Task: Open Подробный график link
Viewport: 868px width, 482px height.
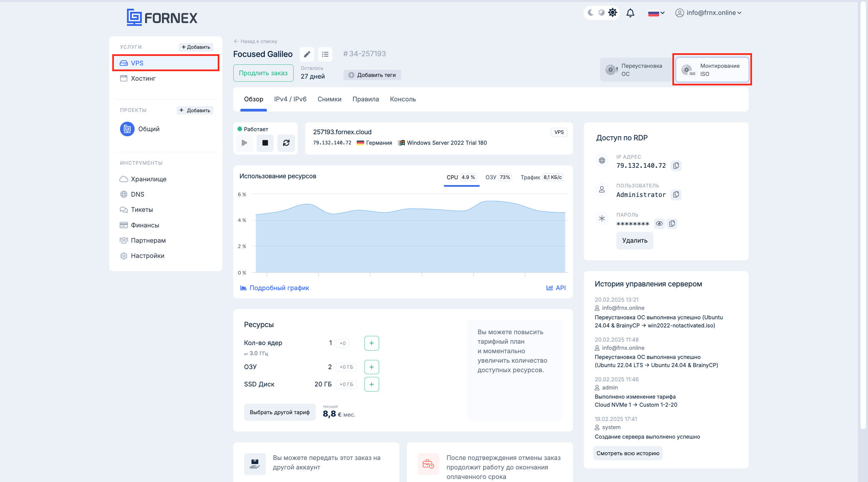Action: coord(275,288)
